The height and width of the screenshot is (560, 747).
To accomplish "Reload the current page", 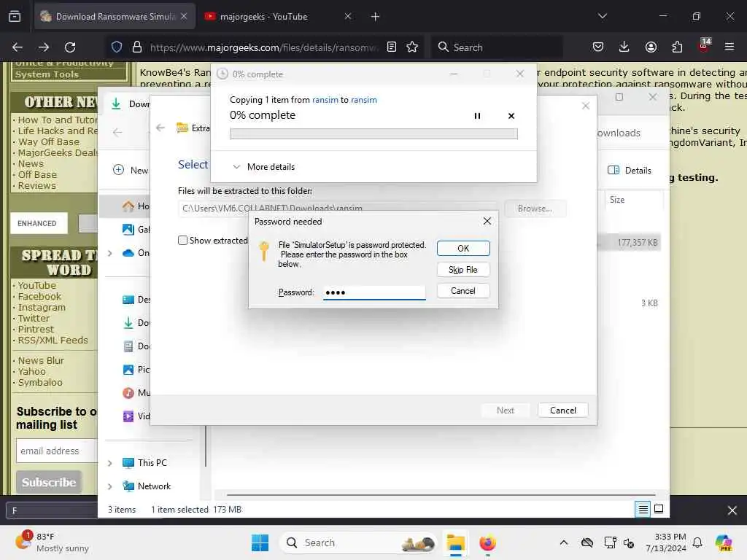I will [70, 47].
